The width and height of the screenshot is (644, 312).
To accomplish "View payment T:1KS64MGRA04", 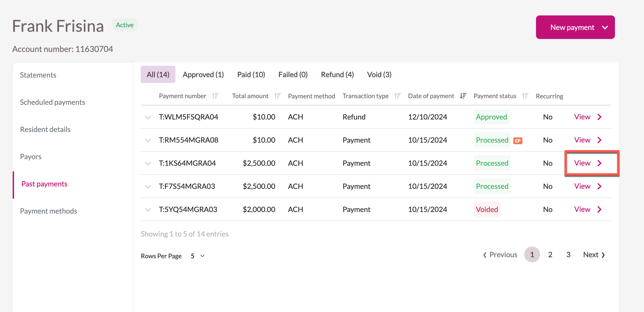I will pyautogui.click(x=582, y=163).
